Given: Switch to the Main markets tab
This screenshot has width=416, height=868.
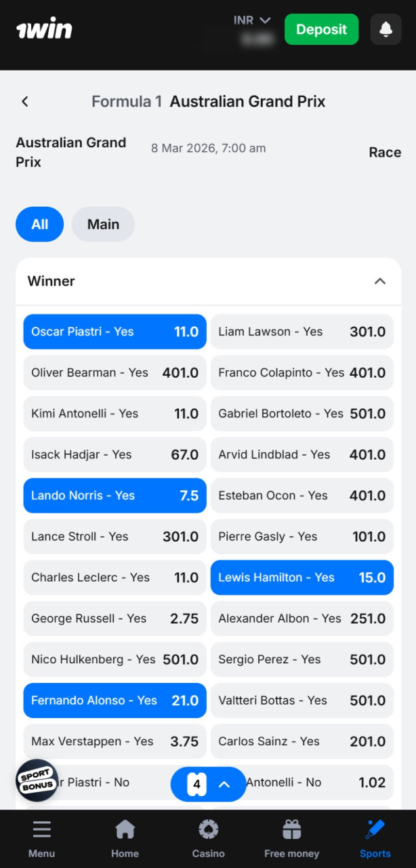Looking at the screenshot, I should click(x=103, y=224).
